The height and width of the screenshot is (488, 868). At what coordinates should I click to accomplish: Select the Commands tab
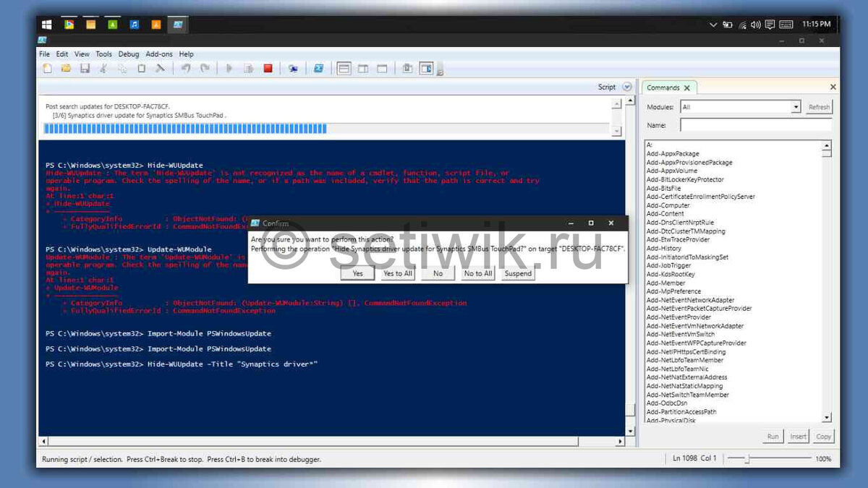point(664,87)
